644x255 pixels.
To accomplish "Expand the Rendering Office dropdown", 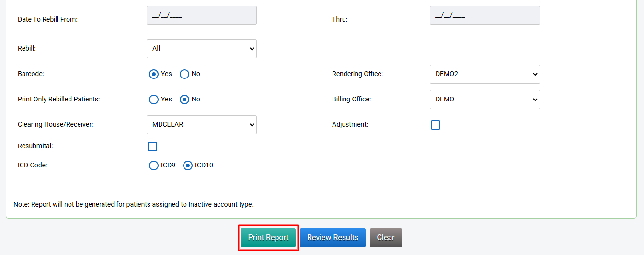I will click(484, 74).
